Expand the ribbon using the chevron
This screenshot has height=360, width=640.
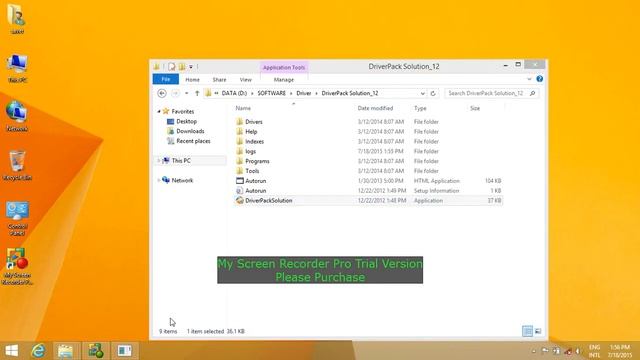pos(529,79)
